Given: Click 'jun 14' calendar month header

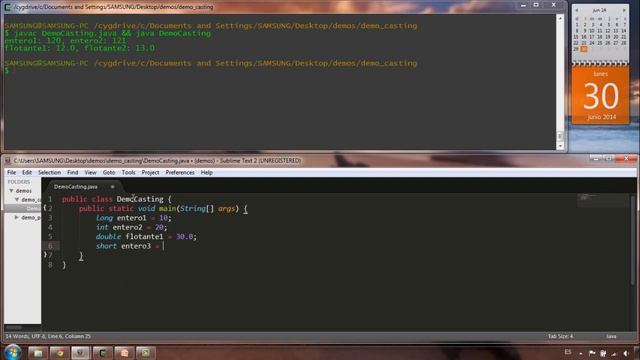Looking at the screenshot, I should (x=600, y=10).
